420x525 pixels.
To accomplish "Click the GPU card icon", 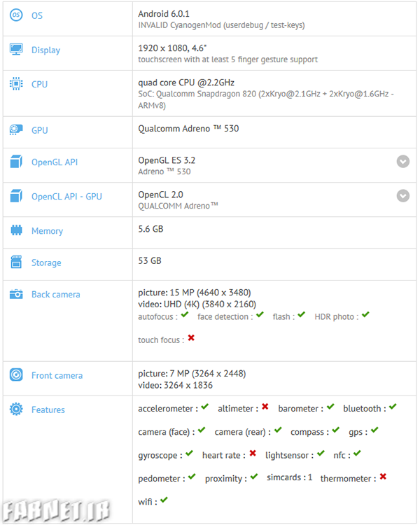I will coord(16,130).
